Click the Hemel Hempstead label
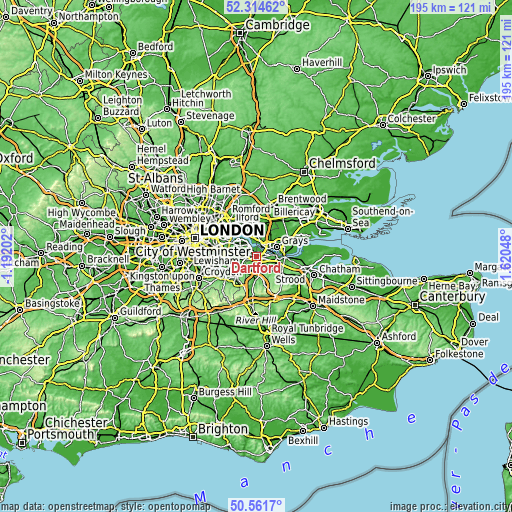 coord(163,155)
